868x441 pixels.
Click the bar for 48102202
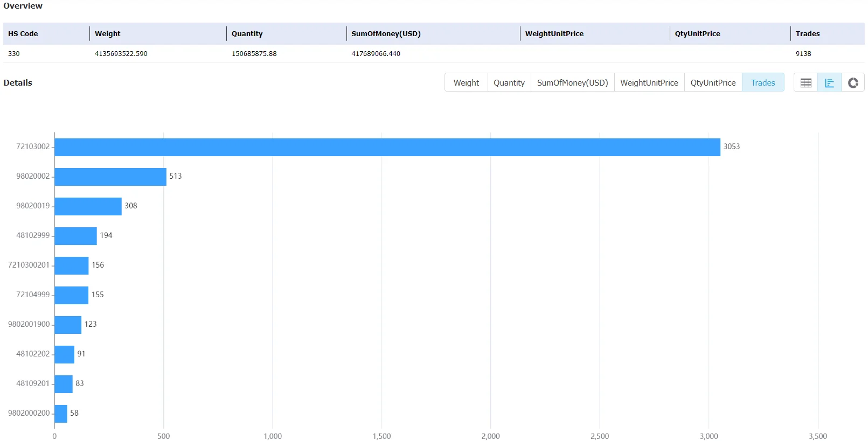pyautogui.click(x=65, y=354)
